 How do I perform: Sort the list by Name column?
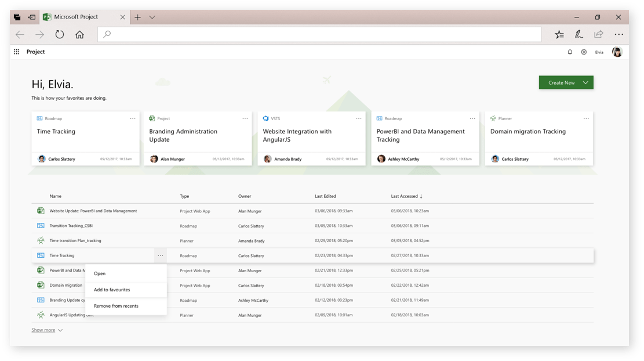54,196
